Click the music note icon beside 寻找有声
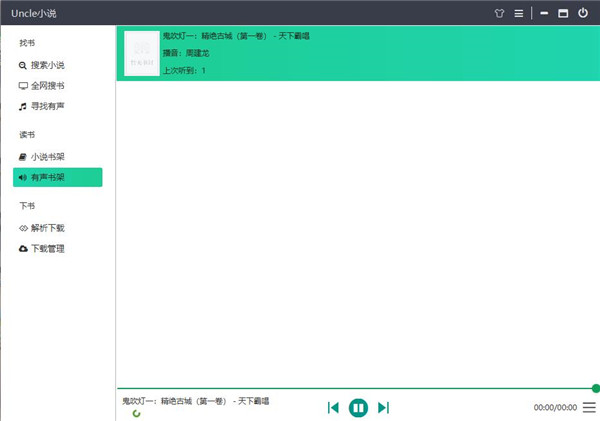 [x=23, y=106]
